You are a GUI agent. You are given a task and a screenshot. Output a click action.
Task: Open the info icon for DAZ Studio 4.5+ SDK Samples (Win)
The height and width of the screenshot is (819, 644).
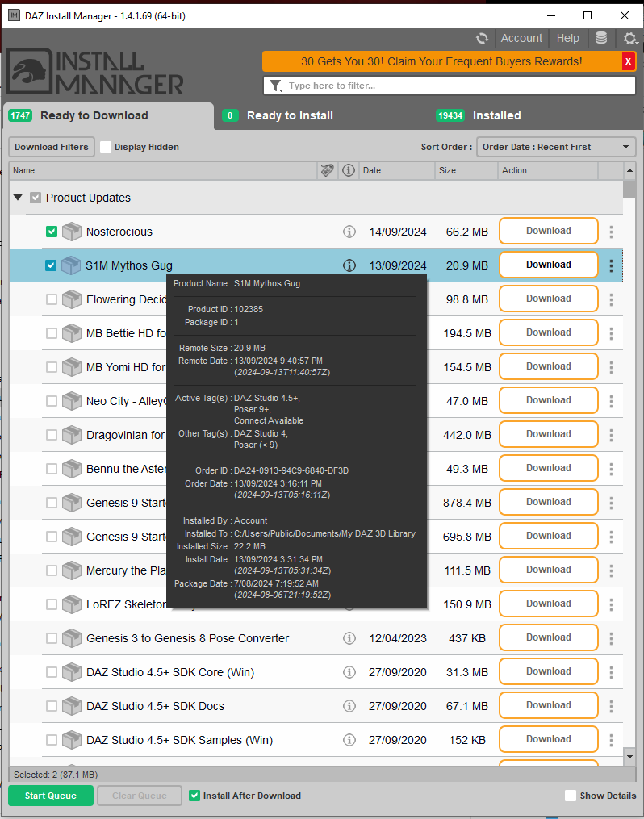tap(349, 740)
